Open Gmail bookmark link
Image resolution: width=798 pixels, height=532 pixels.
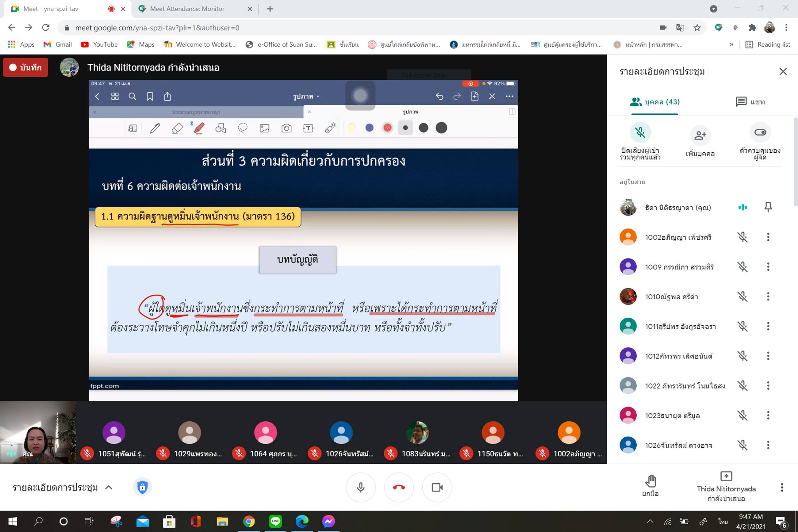[58, 44]
